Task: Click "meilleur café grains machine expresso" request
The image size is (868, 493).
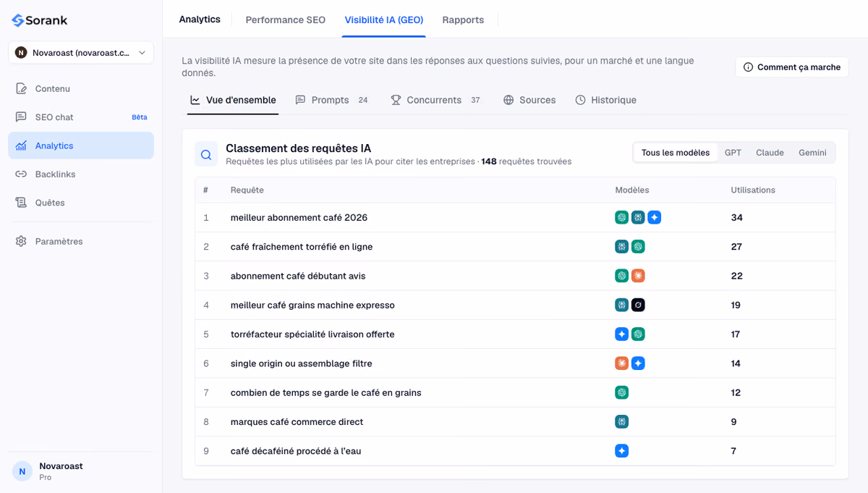Action: point(312,306)
